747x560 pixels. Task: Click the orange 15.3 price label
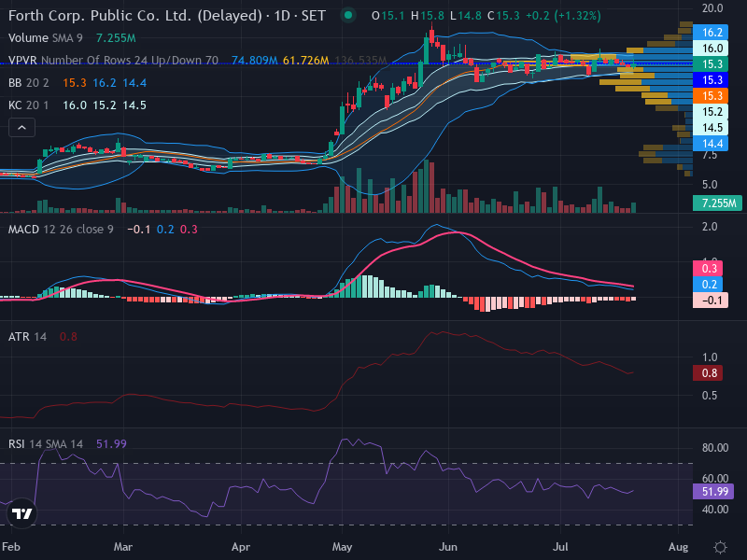coord(711,96)
